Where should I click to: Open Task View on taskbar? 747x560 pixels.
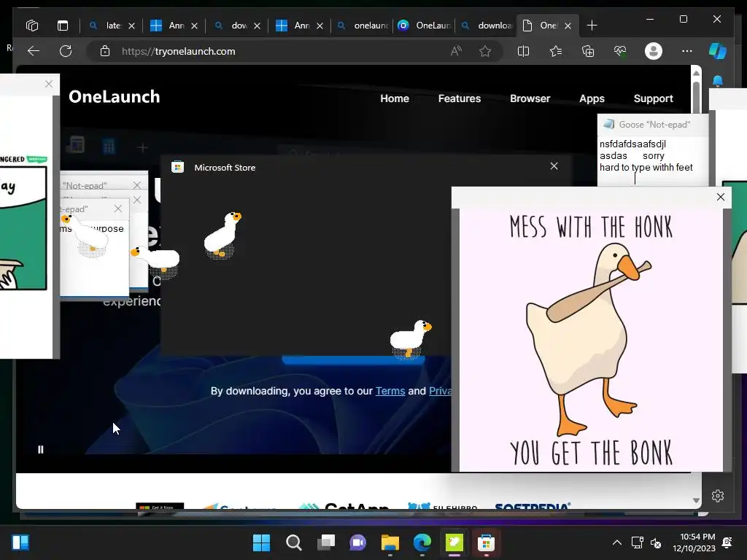pyautogui.click(x=326, y=542)
